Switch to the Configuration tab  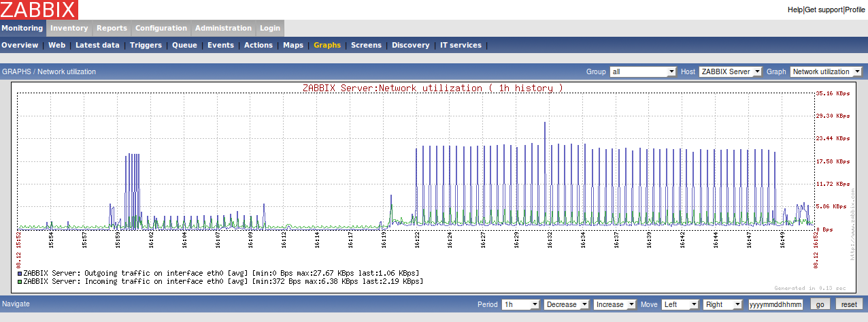coord(161,29)
